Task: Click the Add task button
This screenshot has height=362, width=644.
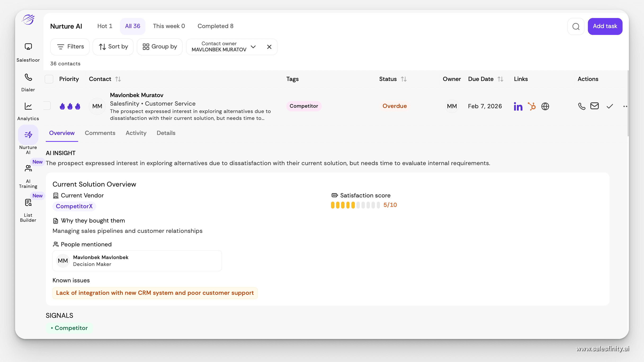Action: pos(605,26)
